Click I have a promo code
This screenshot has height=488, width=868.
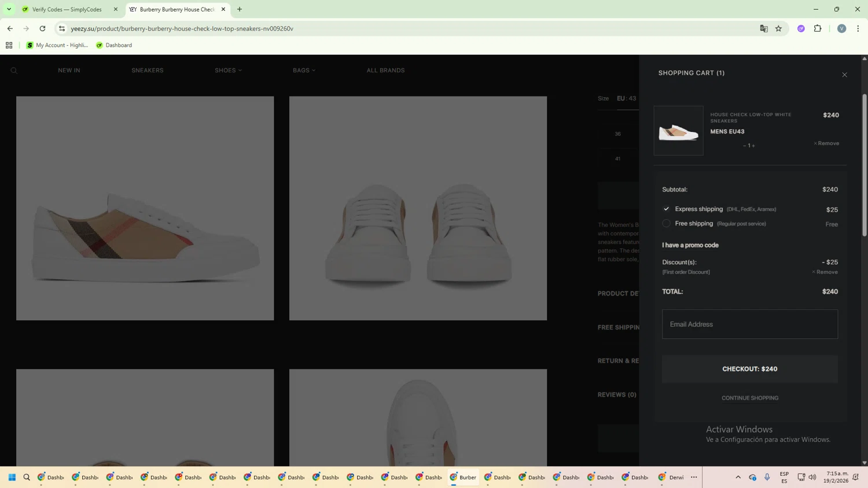point(690,245)
